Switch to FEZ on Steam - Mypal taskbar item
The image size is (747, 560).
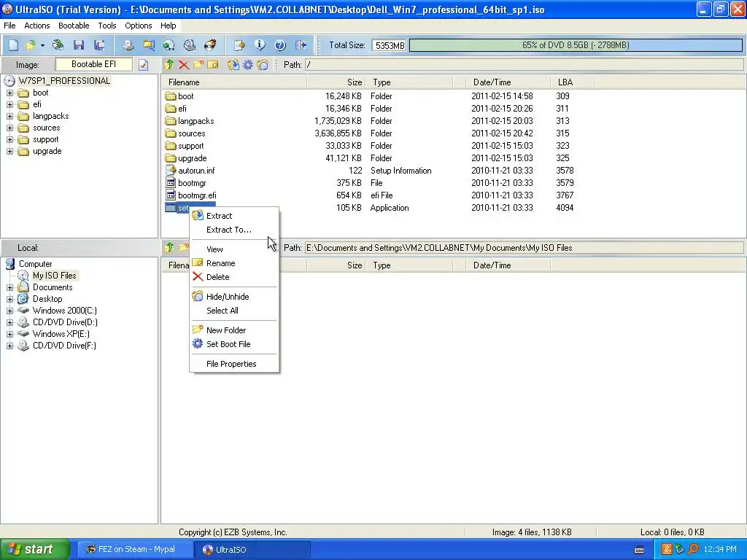click(x=135, y=549)
